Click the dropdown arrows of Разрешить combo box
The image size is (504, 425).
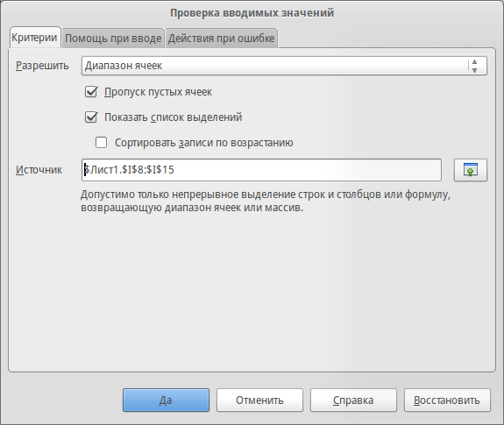(x=474, y=66)
